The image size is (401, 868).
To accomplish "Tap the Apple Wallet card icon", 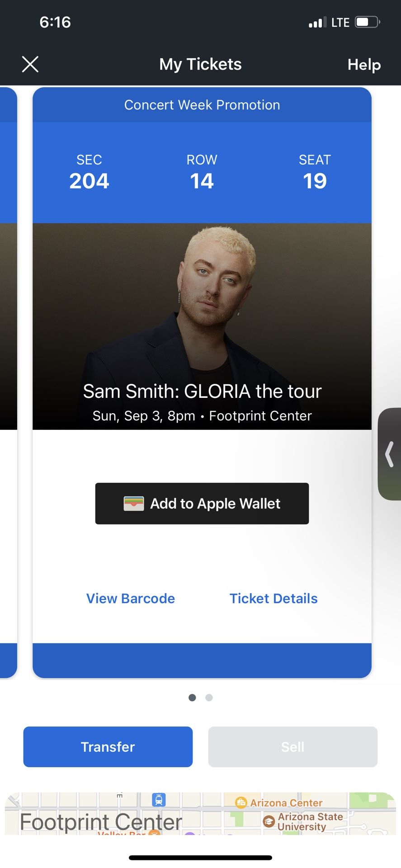I will (134, 504).
